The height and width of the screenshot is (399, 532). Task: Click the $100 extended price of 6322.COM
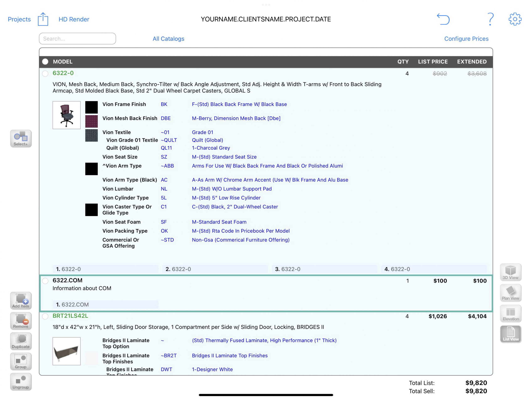pos(480,281)
